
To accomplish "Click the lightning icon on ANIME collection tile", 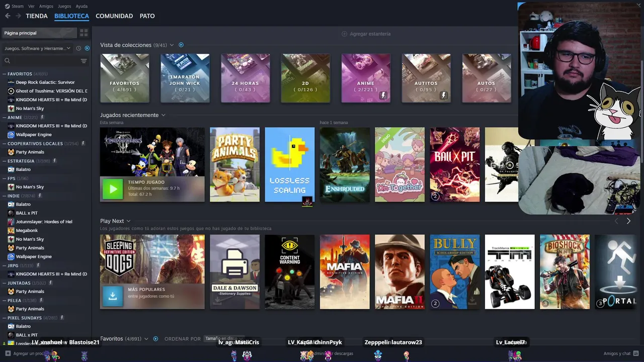I will click(383, 95).
